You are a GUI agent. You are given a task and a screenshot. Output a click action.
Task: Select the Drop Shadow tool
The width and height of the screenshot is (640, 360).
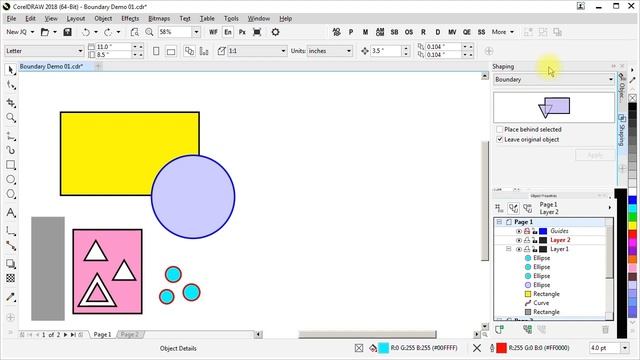(11, 264)
